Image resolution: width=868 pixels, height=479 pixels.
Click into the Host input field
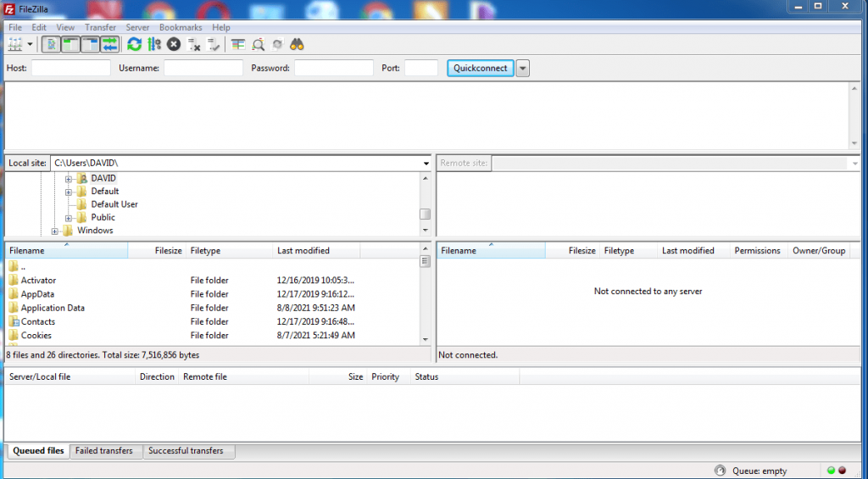tap(71, 69)
